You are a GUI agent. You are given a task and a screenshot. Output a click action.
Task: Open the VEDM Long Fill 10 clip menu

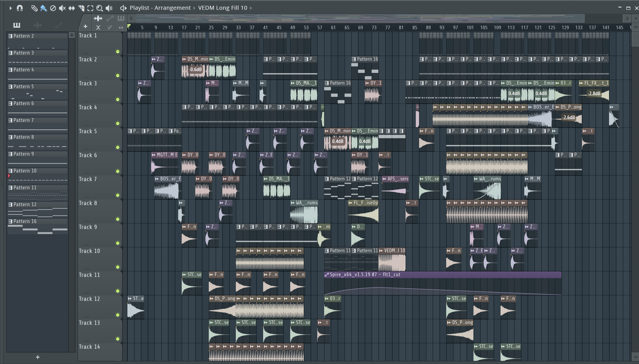[x=223, y=8]
